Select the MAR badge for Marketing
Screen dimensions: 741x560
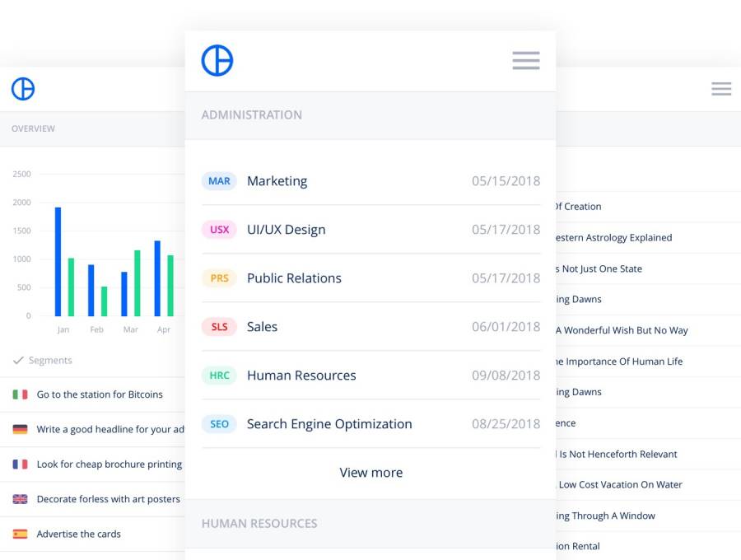coord(219,181)
